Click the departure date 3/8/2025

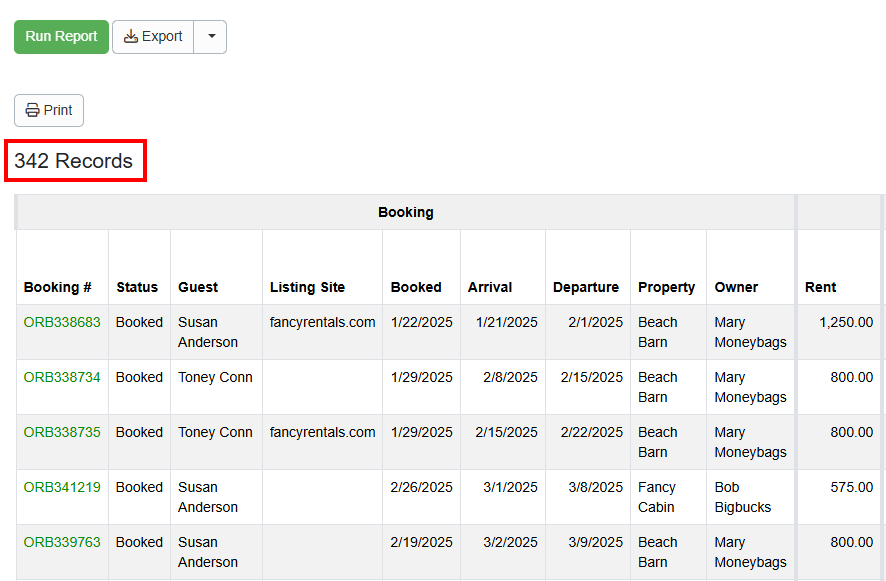pos(596,487)
